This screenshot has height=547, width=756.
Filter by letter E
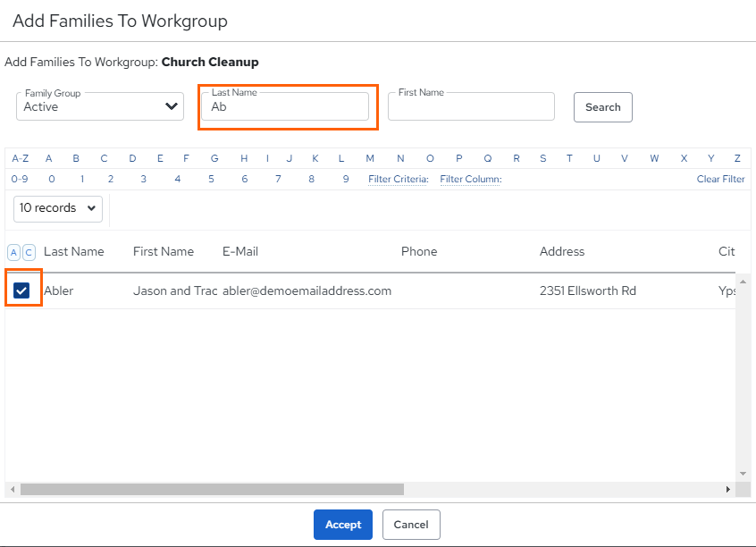(160, 158)
